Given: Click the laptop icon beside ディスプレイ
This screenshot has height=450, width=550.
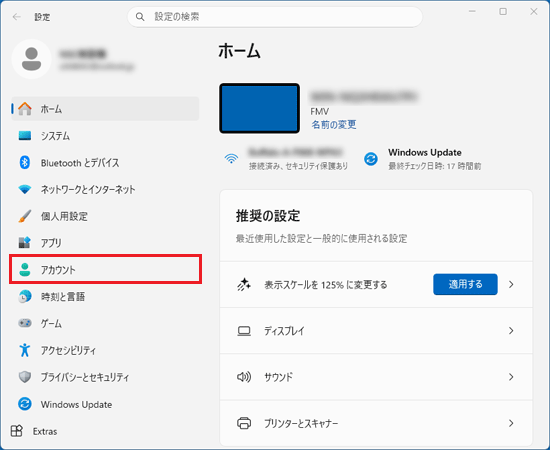Looking at the screenshot, I should point(244,331).
